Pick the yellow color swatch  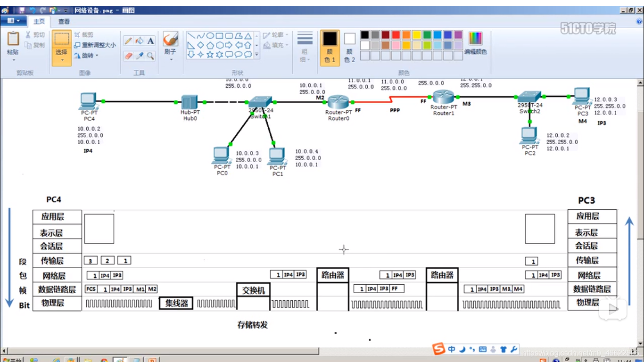[x=417, y=35]
